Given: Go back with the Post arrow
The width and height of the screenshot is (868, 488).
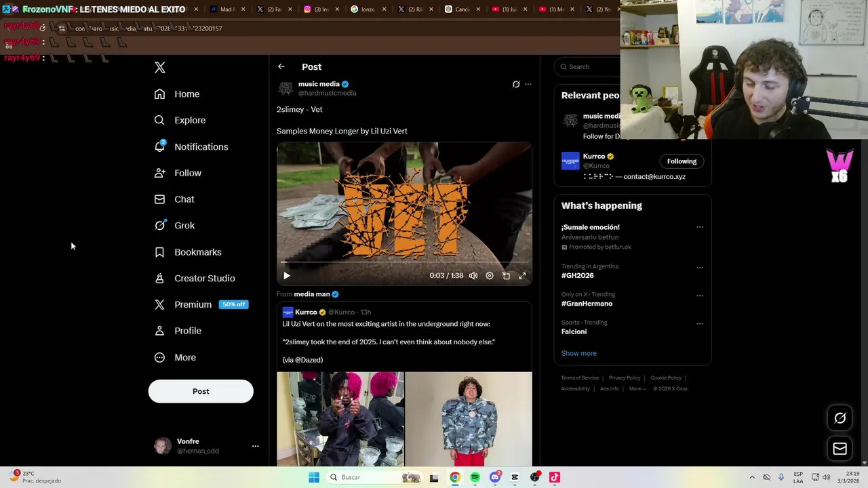Looking at the screenshot, I should (281, 66).
